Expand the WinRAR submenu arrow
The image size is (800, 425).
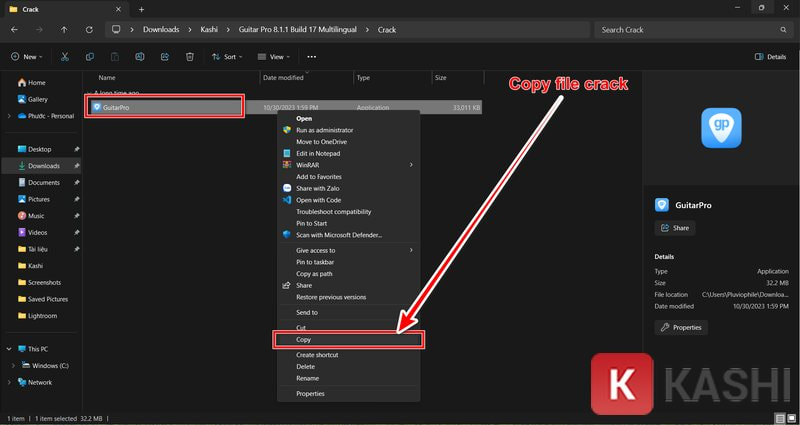click(411, 165)
